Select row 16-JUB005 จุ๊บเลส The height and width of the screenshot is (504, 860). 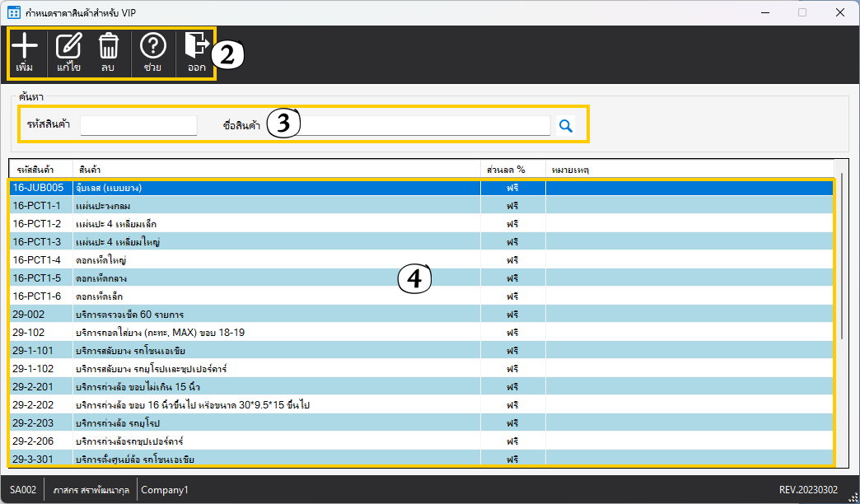coord(247,187)
